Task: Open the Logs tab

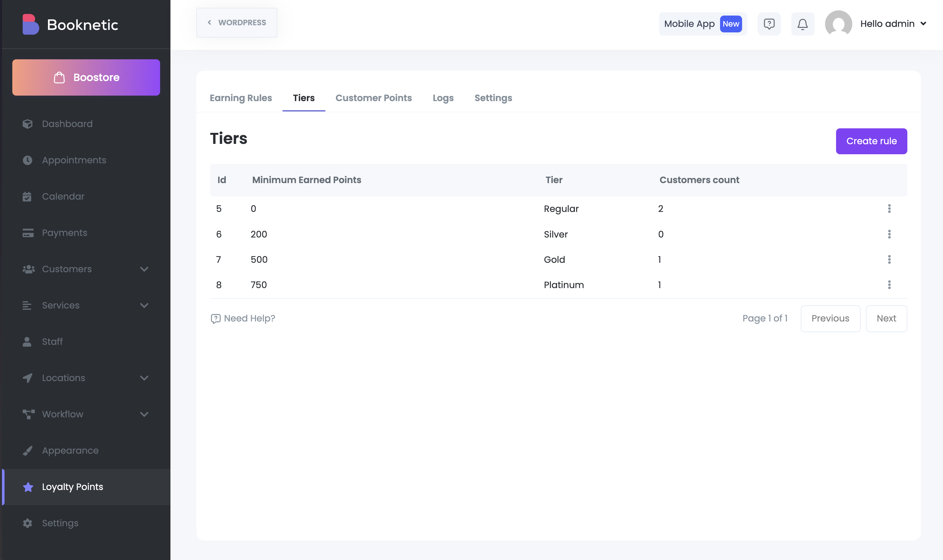Action: point(443,98)
